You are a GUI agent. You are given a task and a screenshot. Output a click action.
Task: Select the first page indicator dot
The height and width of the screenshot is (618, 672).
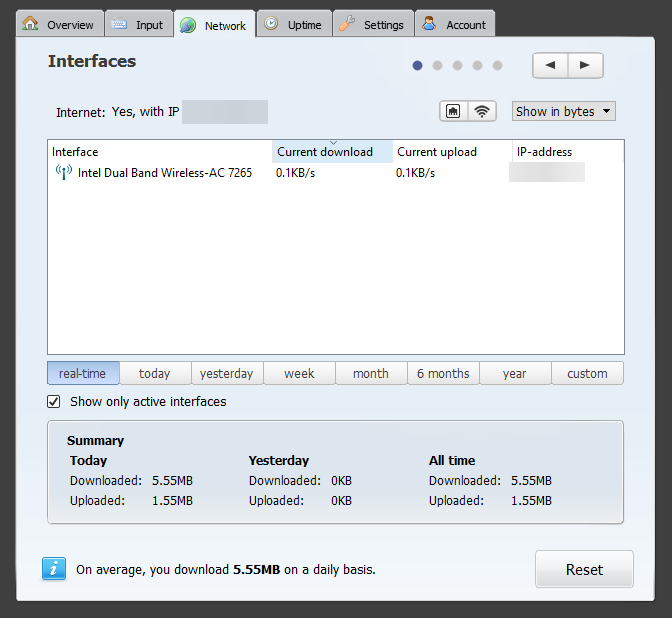[417, 66]
